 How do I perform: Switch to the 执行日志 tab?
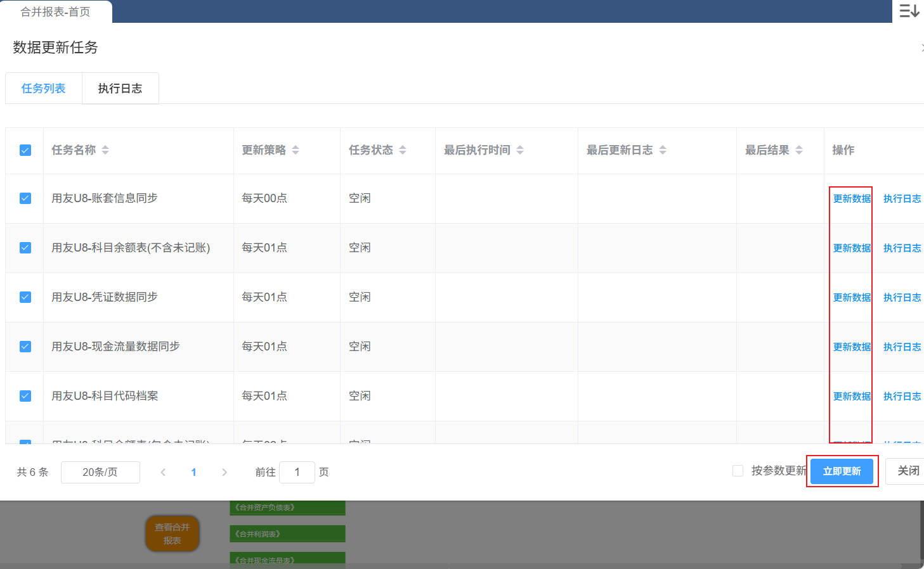(120, 89)
